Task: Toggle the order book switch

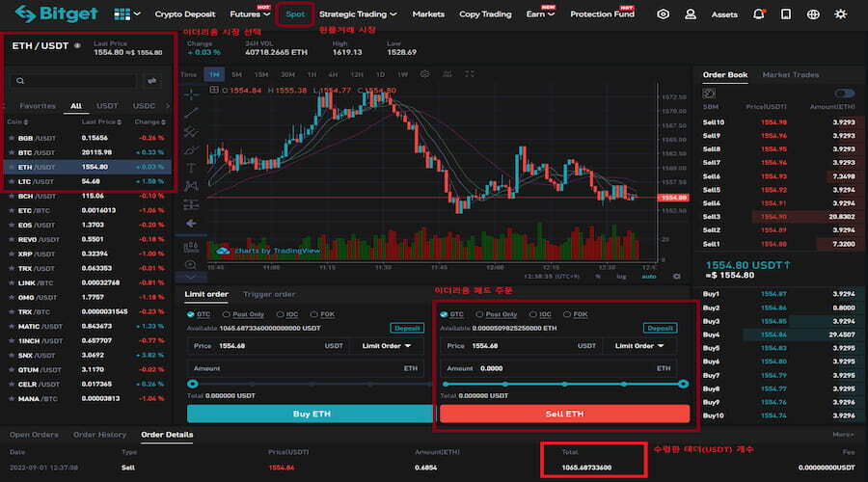Action: [x=845, y=93]
